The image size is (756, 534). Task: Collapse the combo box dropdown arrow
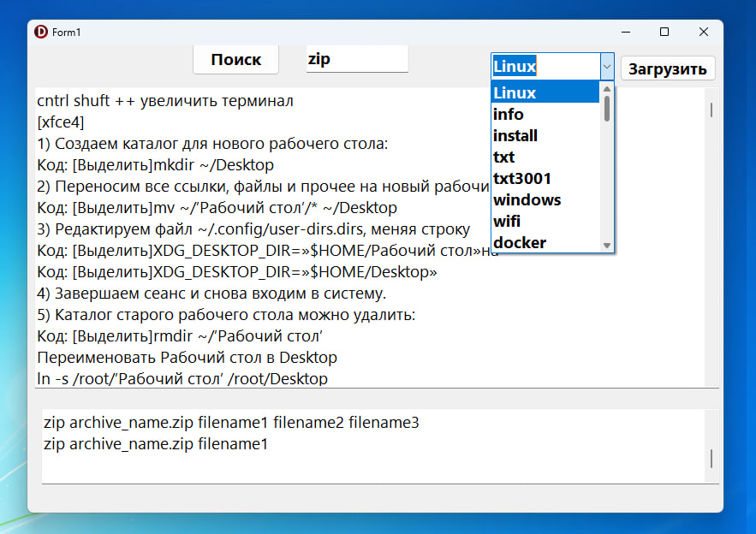coord(606,67)
